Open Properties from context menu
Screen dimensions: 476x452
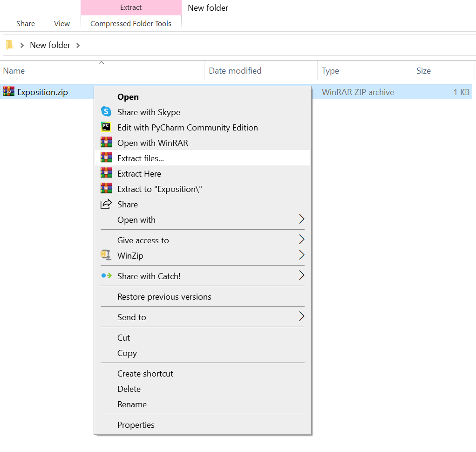tap(203, 425)
